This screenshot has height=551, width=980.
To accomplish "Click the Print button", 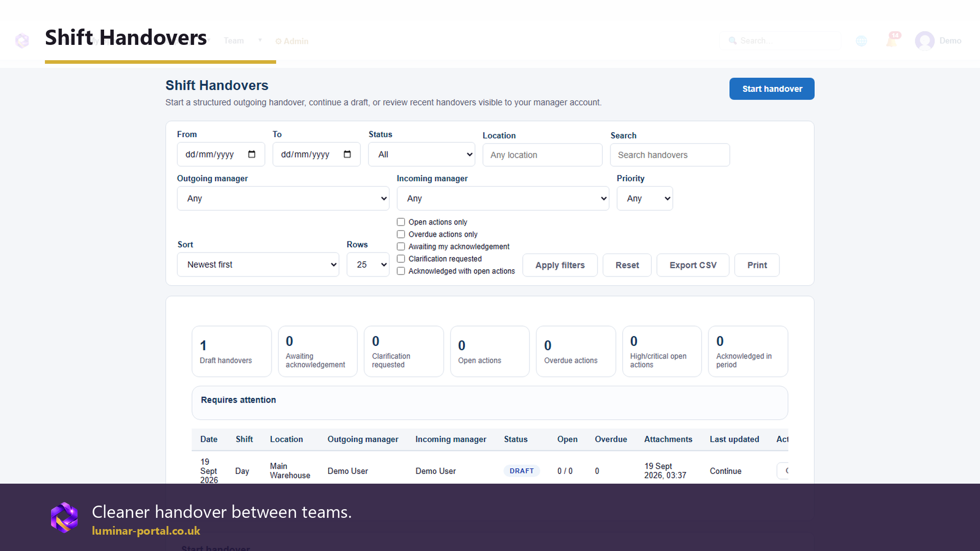I will (757, 265).
